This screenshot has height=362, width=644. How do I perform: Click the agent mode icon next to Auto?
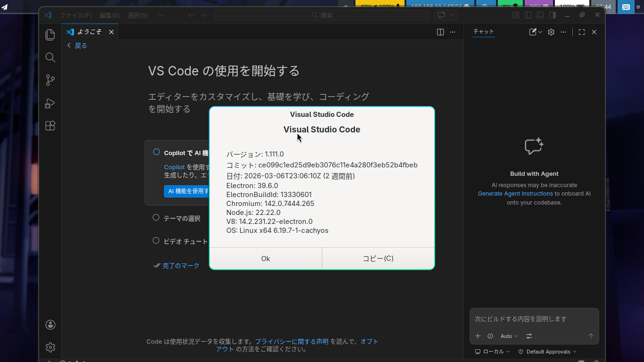click(490, 336)
